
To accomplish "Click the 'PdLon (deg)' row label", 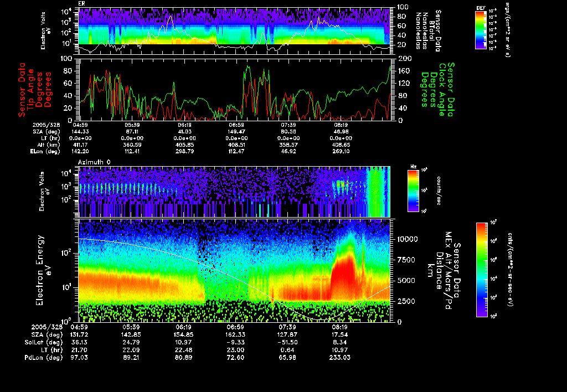I will (44, 357).
